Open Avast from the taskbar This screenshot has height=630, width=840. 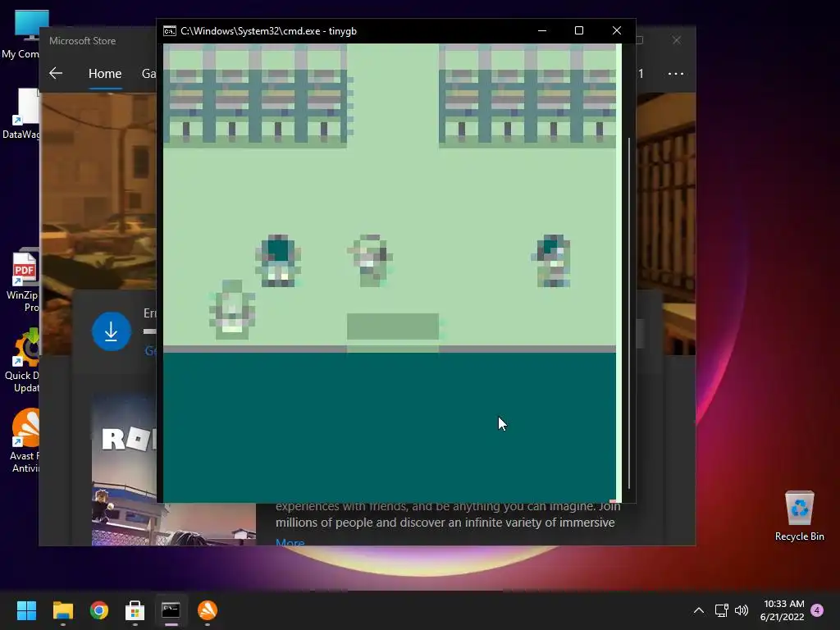click(x=208, y=610)
